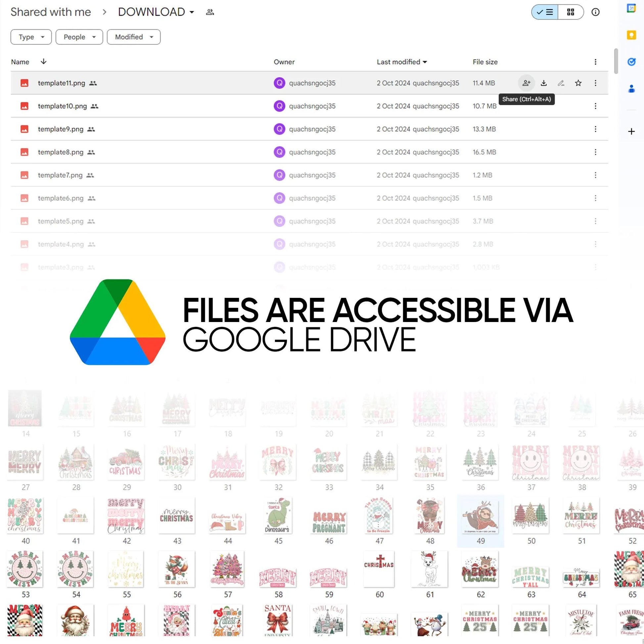Click the rename pencil icon for template11.png
The image size is (644, 644).
pos(561,83)
